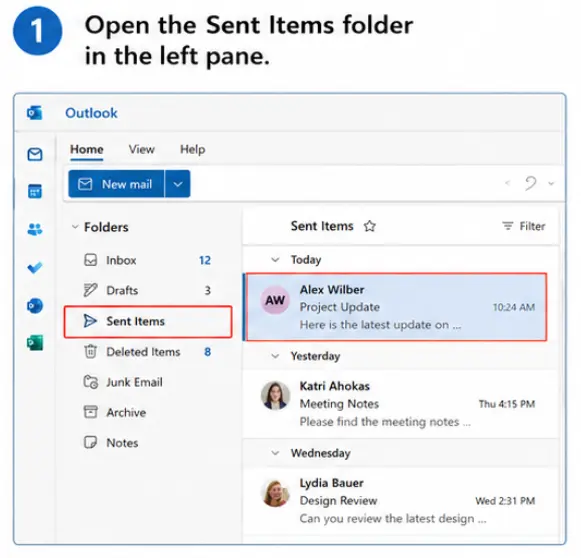
Task: Open the Deleted Items folder
Action: point(147,352)
